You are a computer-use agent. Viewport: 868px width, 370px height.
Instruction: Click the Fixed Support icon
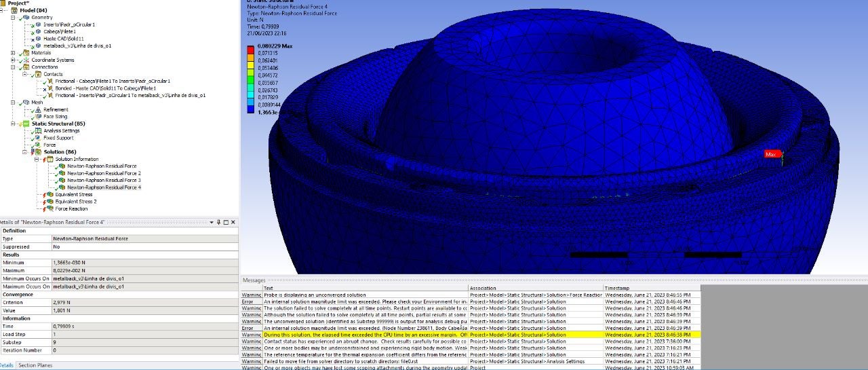coord(38,138)
